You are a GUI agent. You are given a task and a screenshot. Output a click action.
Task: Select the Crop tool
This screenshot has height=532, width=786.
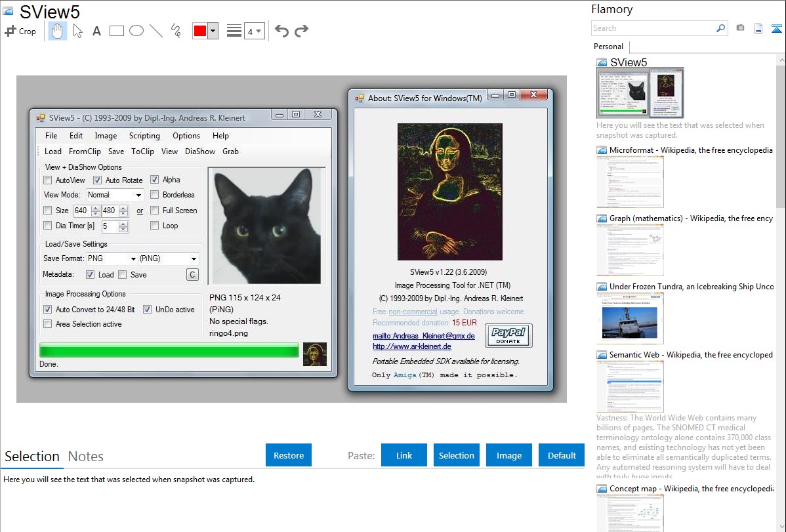point(20,31)
